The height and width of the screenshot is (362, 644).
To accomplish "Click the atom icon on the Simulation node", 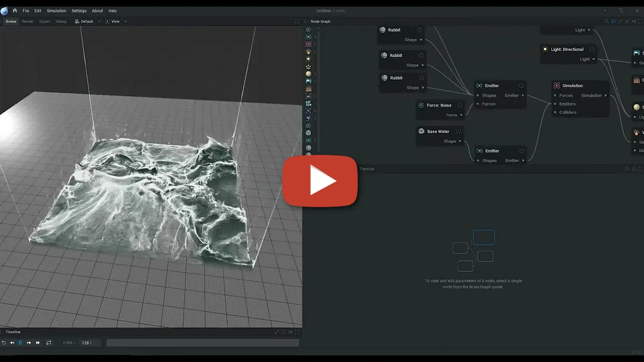I will [556, 85].
